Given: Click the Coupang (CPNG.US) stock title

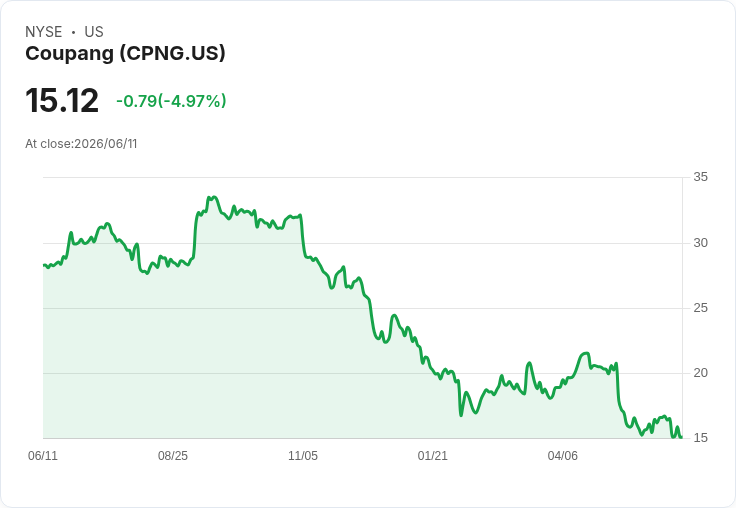Looking at the screenshot, I should (125, 54).
